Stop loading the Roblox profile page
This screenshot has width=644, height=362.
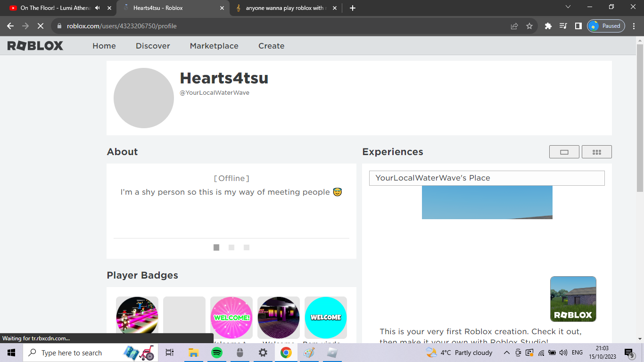point(40,26)
